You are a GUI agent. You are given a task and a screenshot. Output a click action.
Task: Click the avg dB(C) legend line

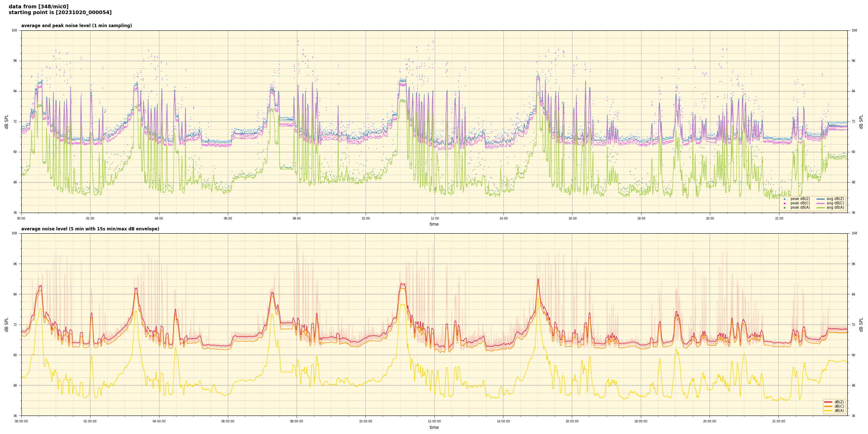(821, 203)
